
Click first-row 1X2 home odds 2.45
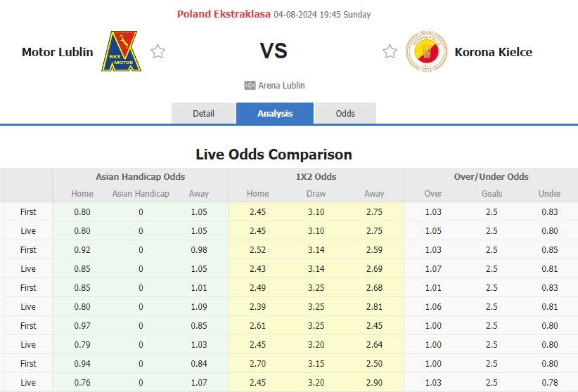[x=257, y=211]
